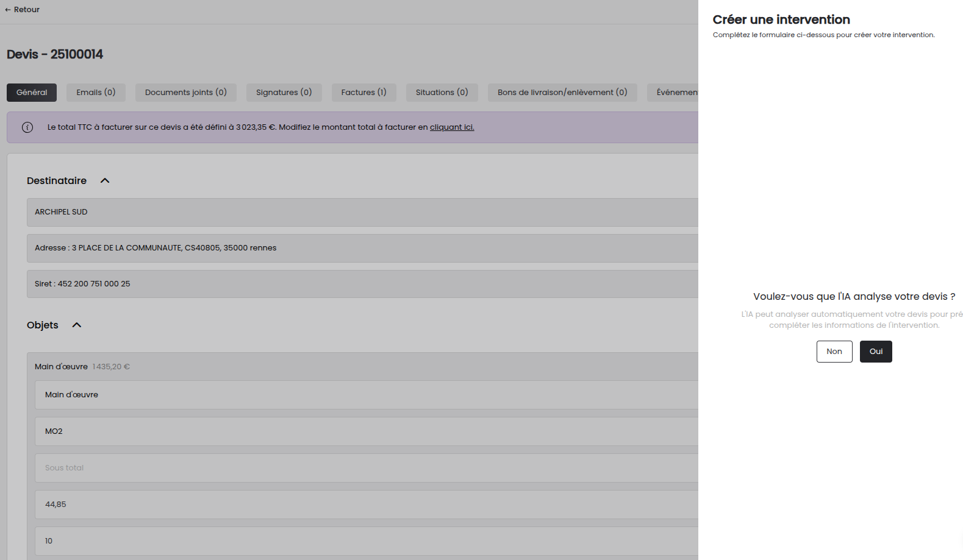Open the Emails (0) tab
963x560 pixels.
pyautogui.click(x=96, y=93)
